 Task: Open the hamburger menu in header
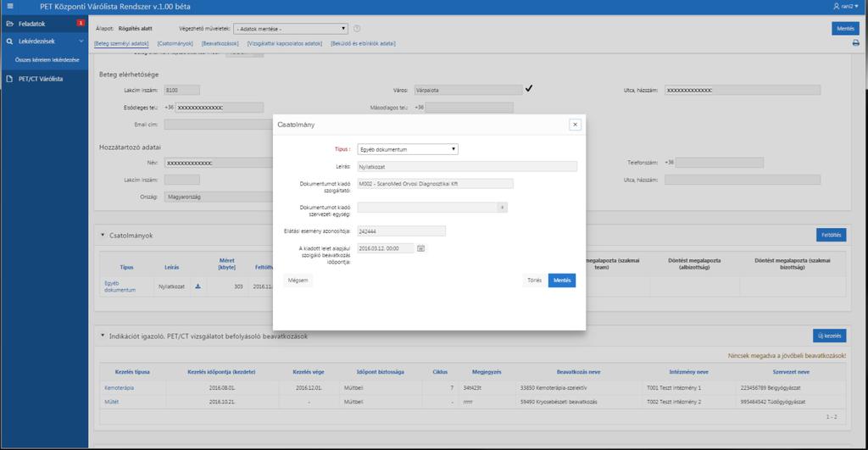coord(10,7)
